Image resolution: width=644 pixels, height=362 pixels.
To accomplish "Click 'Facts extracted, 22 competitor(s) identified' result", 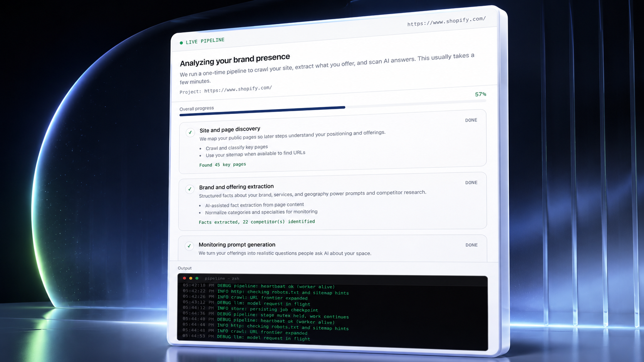I will point(257,222).
